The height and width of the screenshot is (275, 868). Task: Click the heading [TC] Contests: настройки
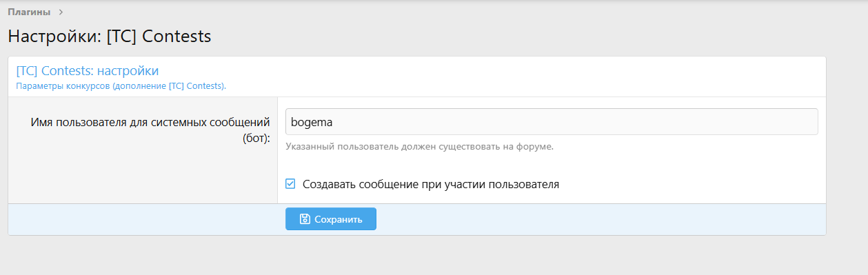click(x=88, y=71)
